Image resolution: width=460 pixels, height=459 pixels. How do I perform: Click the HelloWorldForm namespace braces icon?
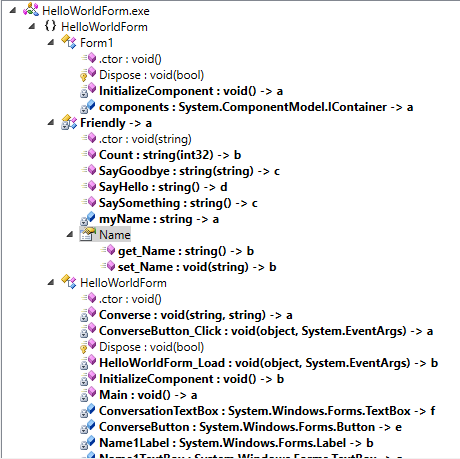pyautogui.click(x=50, y=26)
